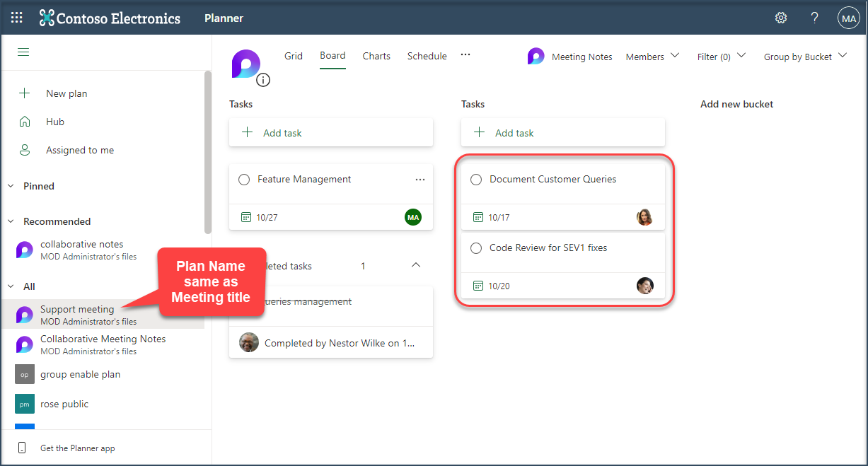Click the left sidebar vertical scrollbar
This screenshot has height=466, width=868.
pyautogui.click(x=207, y=152)
